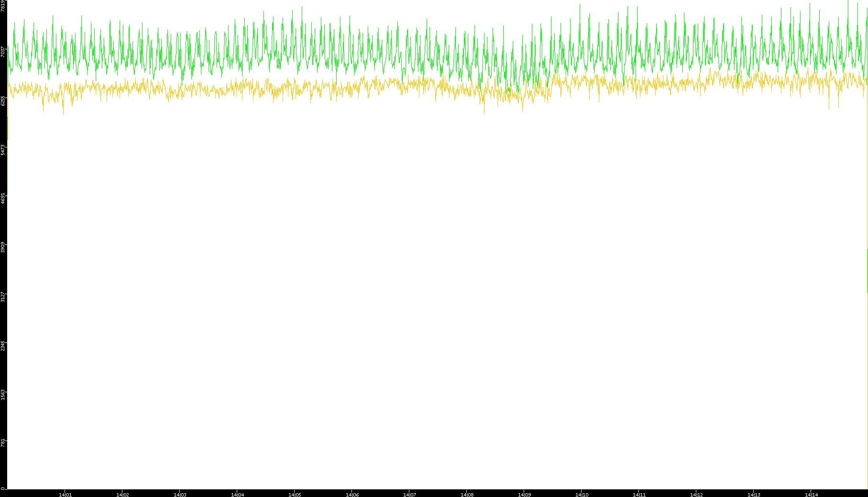Click the 14:14 time axis label
This screenshot has width=868, height=497.
click(811, 495)
